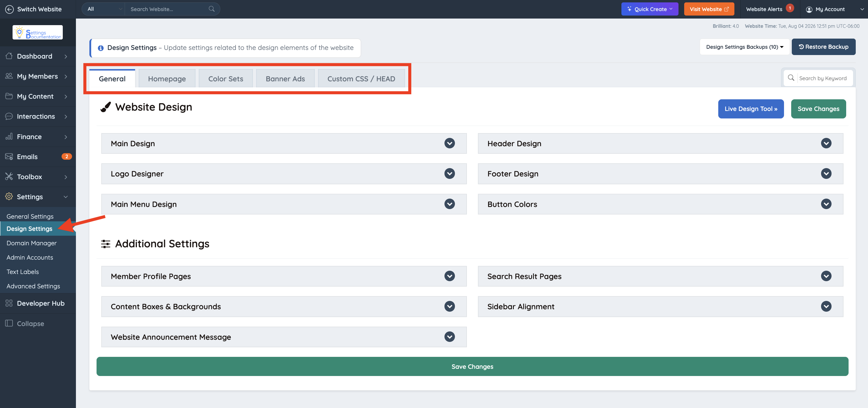Click the Developer Hub grid icon

[9, 303]
